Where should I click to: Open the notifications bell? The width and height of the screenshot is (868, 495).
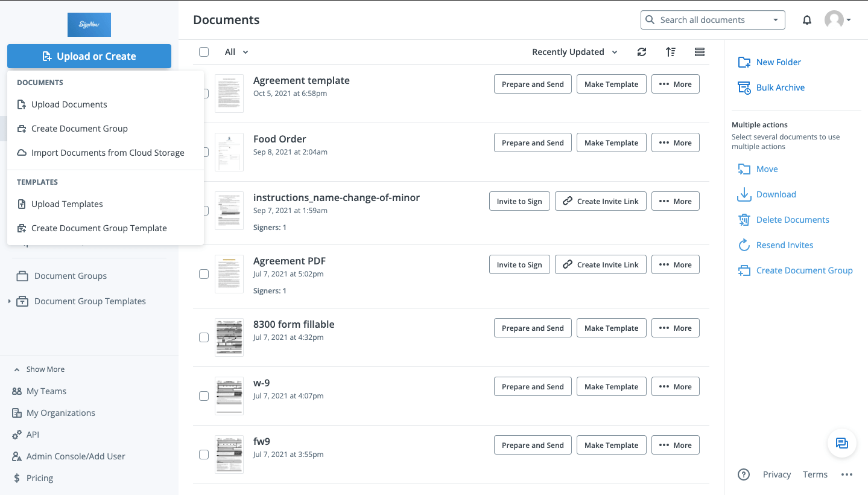point(806,20)
